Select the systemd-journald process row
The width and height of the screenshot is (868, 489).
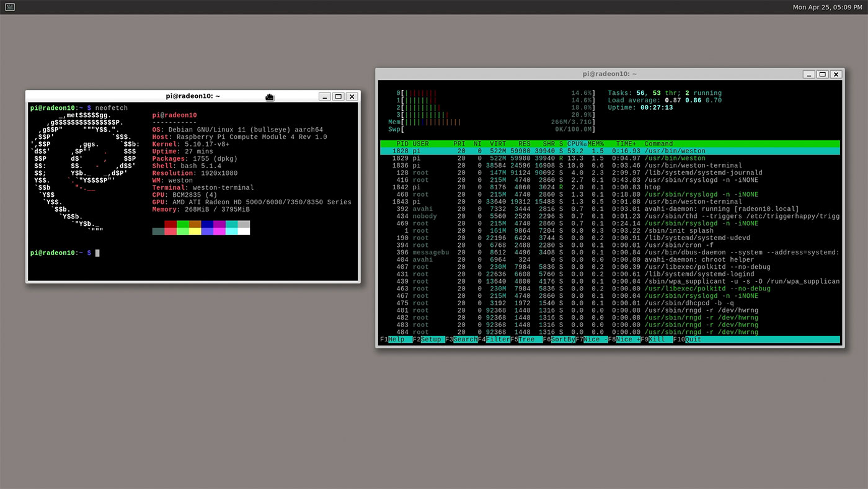(610, 173)
